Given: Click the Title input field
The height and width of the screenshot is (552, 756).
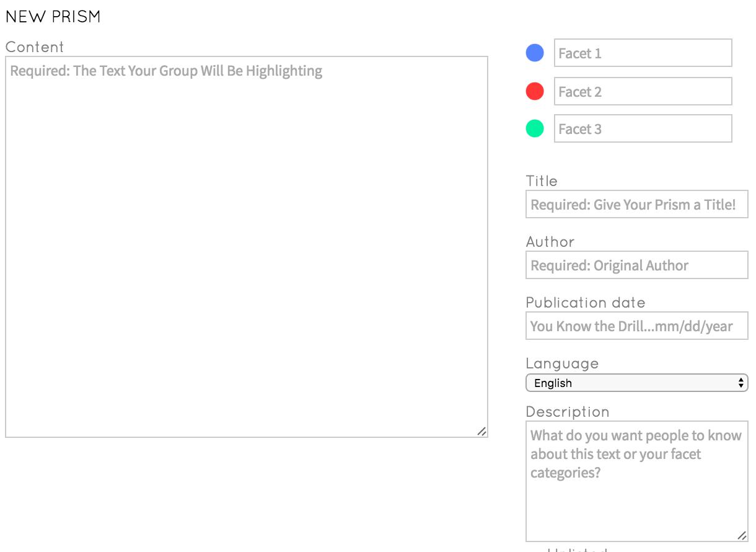Looking at the screenshot, I should pyautogui.click(x=636, y=205).
